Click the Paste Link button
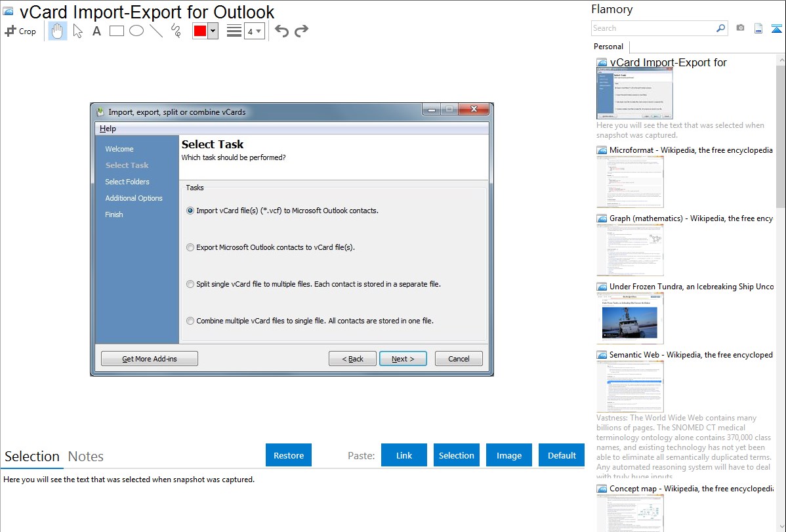The width and height of the screenshot is (786, 532). coord(404,455)
